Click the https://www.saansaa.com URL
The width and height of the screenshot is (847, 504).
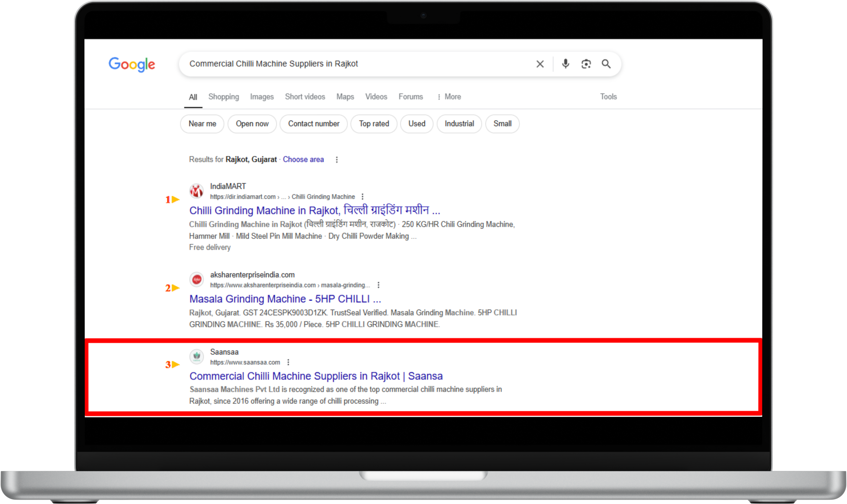tap(245, 362)
